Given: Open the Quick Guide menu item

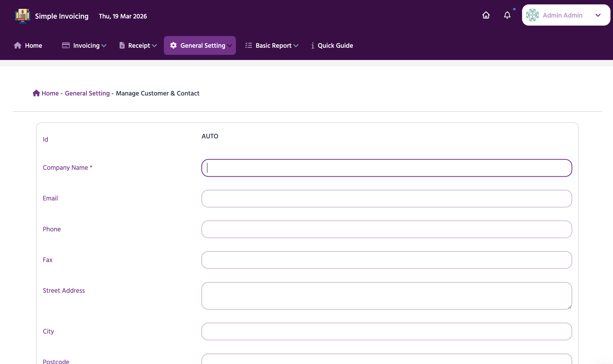Looking at the screenshot, I should (x=332, y=45).
